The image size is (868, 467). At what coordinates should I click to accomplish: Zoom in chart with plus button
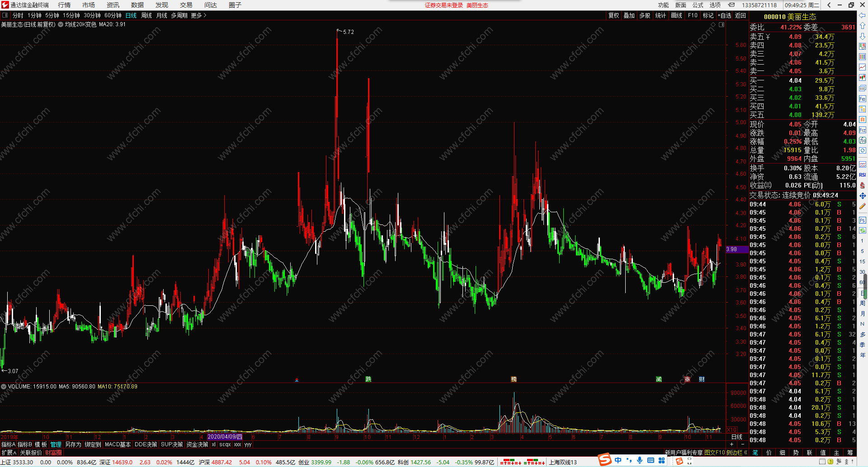731,444
